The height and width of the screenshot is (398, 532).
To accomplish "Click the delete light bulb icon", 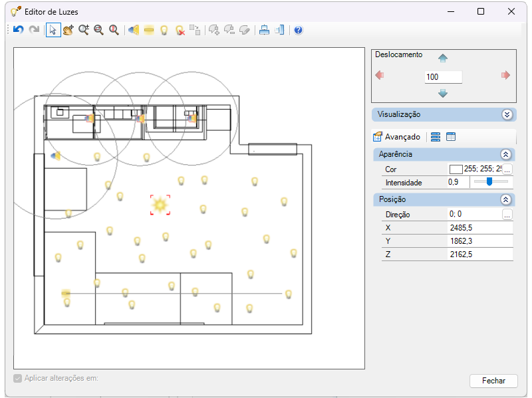I will pos(180,30).
